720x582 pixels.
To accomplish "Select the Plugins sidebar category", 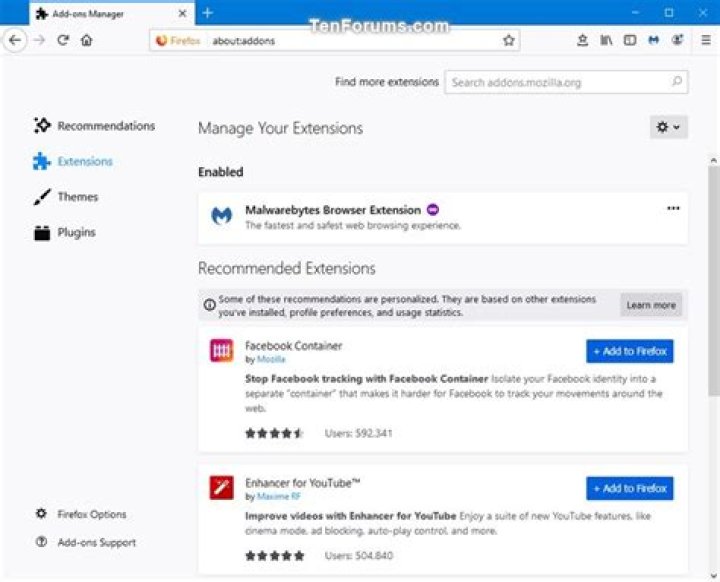I will (x=65, y=232).
